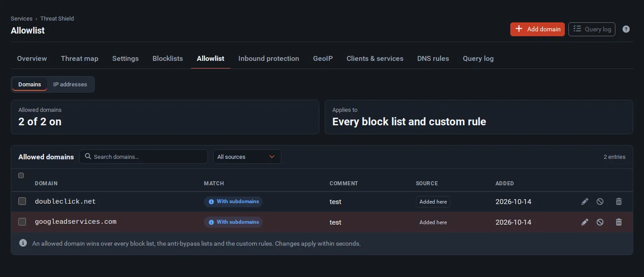
Task: Click the 2 of 2 on summary value
Action: (40, 122)
